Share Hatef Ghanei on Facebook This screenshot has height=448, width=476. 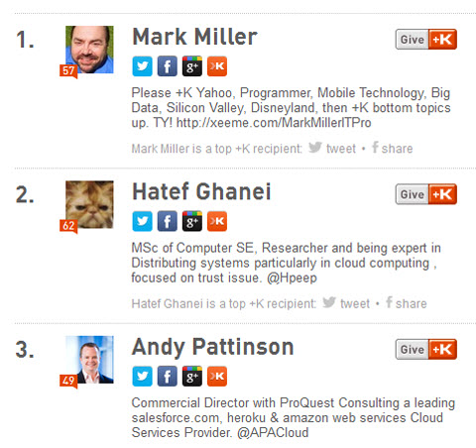[x=406, y=303]
